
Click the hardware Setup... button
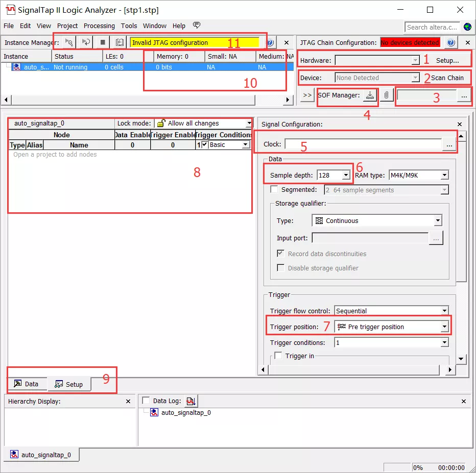447,60
